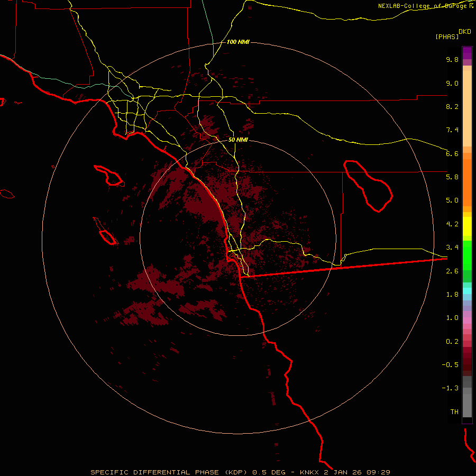Select the 5.8 legend value
The height and width of the screenshot is (476, 476).
(452, 177)
